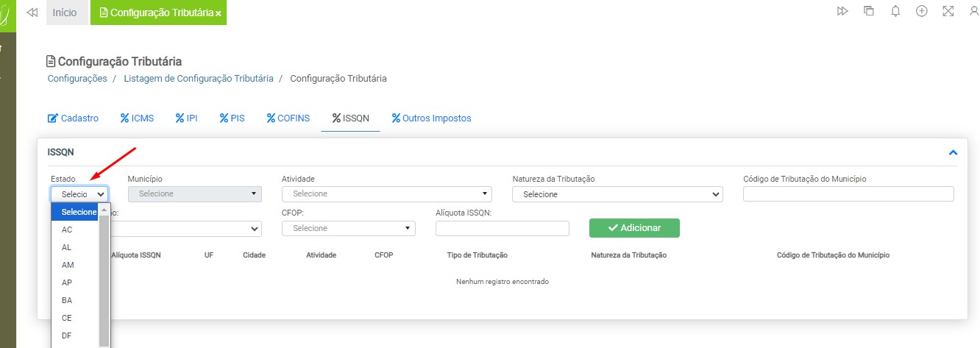Collapse the ISSQN panel using the chevron
Screen dimensions: 980x348
click(953, 153)
